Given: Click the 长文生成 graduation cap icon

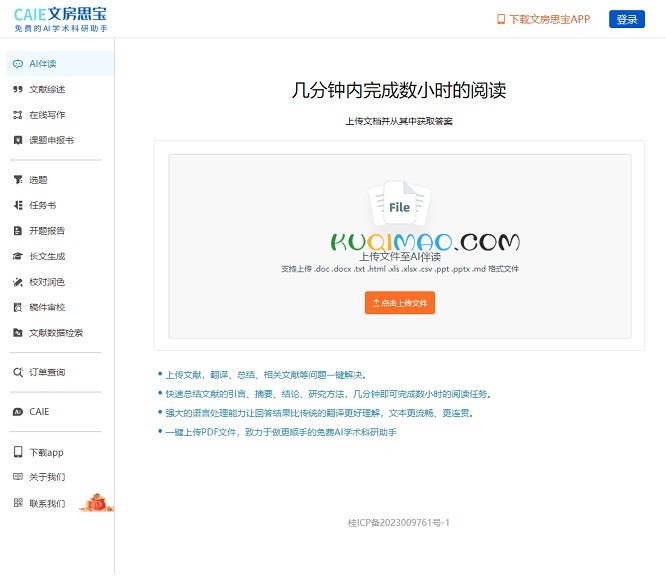Looking at the screenshot, I should coord(17,256).
